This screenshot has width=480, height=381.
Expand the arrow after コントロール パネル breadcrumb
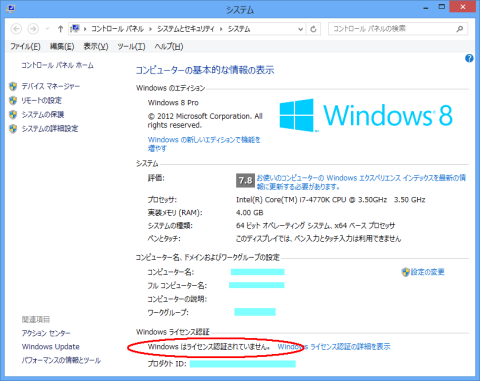[150, 29]
